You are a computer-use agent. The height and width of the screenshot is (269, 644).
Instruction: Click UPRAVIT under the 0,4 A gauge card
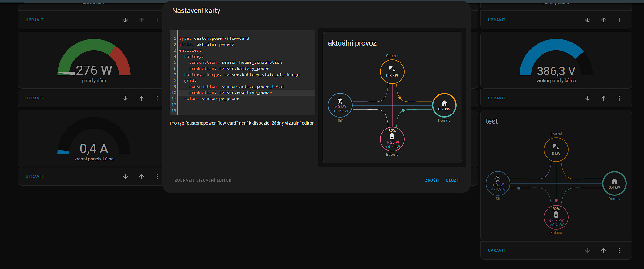tap(35, 176)
